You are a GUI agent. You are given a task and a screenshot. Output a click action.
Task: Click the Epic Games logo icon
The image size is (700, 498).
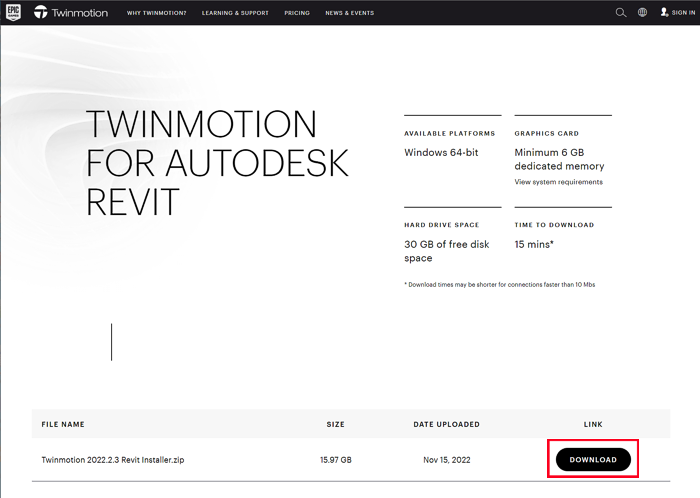point(12,13)
